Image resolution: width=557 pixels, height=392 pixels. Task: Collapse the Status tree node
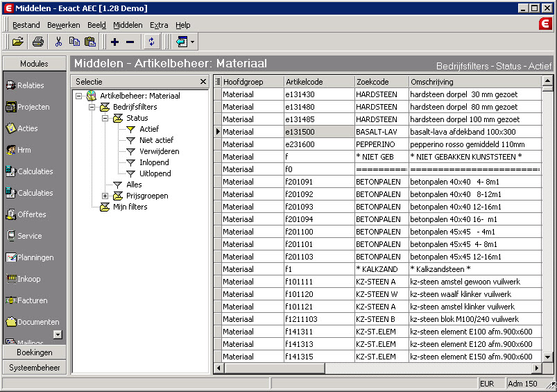(x=105, y=118)
